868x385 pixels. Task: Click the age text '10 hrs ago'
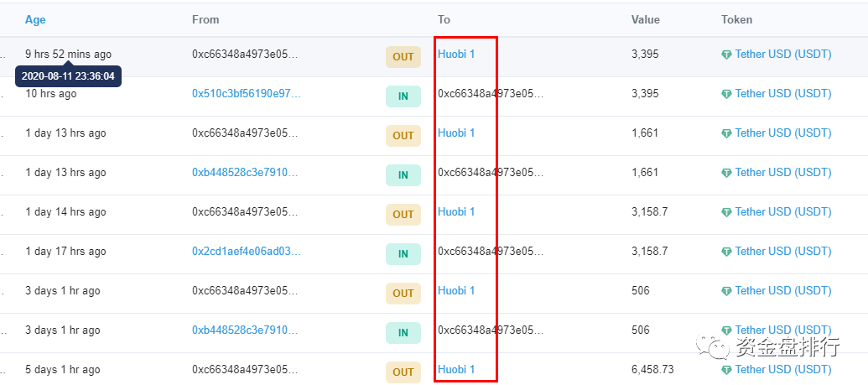coord(51,94)
